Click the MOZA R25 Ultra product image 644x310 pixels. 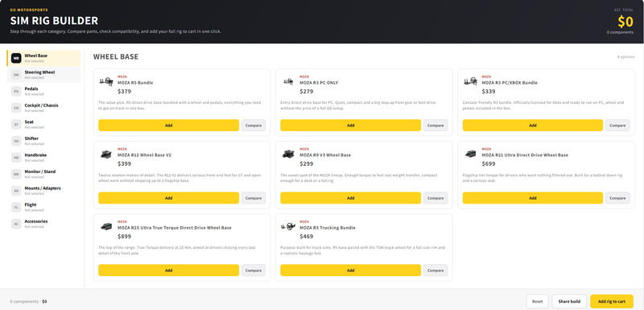point(106,226)
